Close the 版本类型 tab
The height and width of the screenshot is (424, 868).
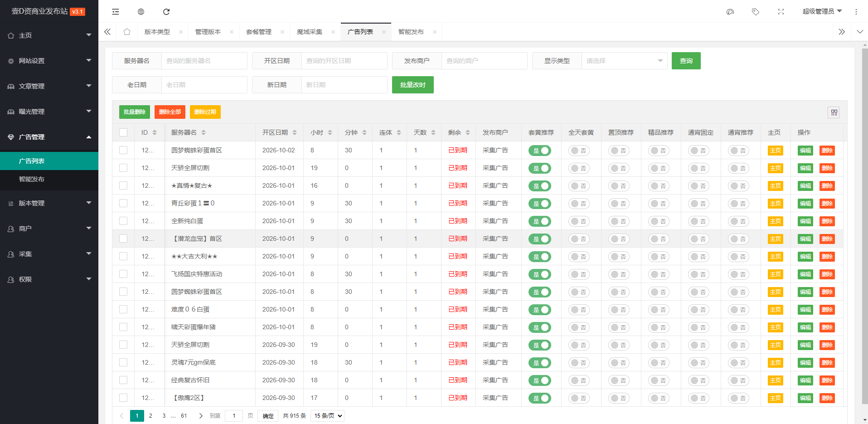pyautogui.click(x=181, y=32)
